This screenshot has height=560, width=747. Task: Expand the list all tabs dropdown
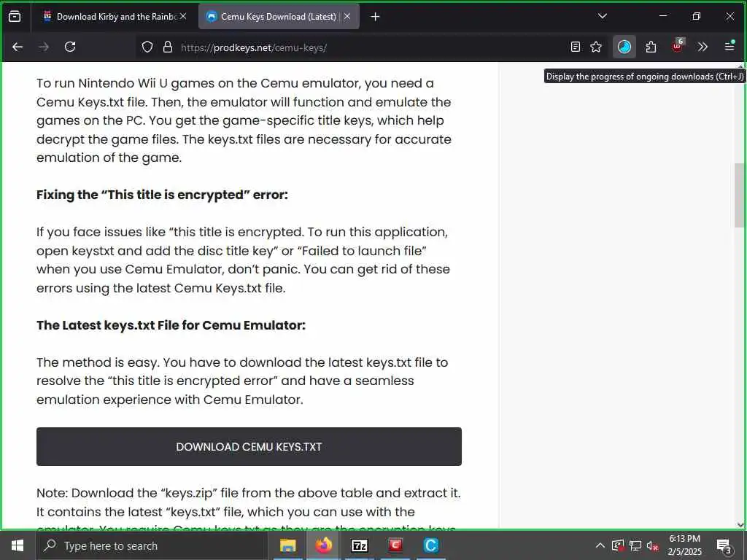click(603, 17)
